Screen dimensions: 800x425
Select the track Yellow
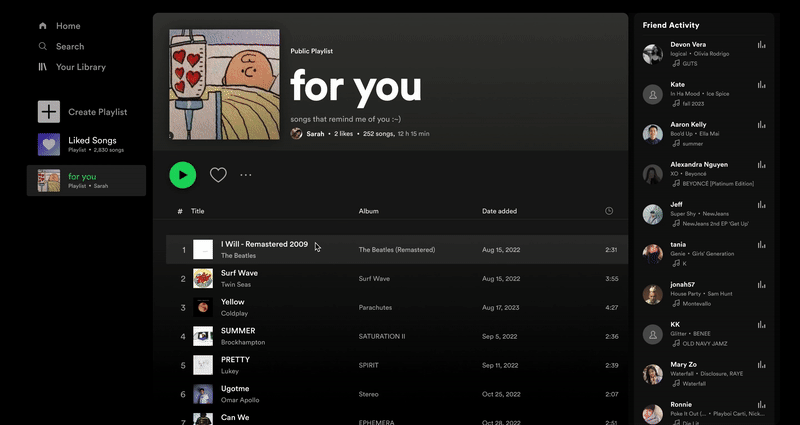pyautogui.click(x=233, y=302)
